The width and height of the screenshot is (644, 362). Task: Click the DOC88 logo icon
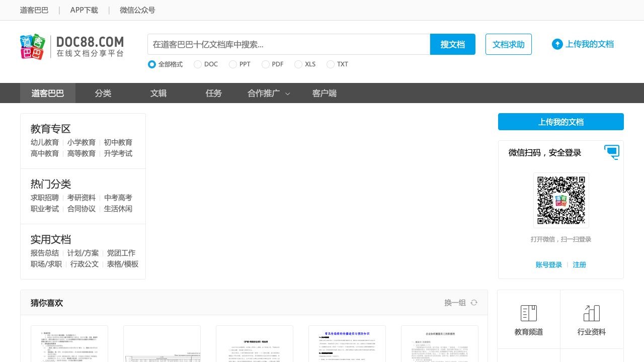(33, 47)
